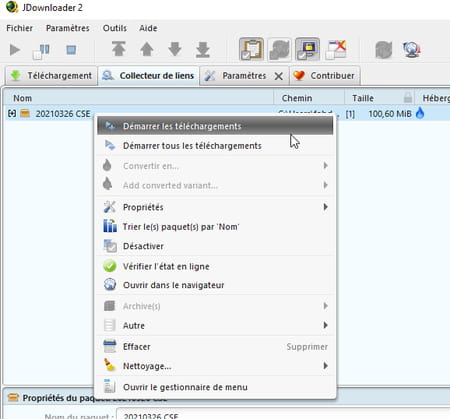Click the Stop downloads square icon
The image size is (450, 419).
tap(71, 50)
